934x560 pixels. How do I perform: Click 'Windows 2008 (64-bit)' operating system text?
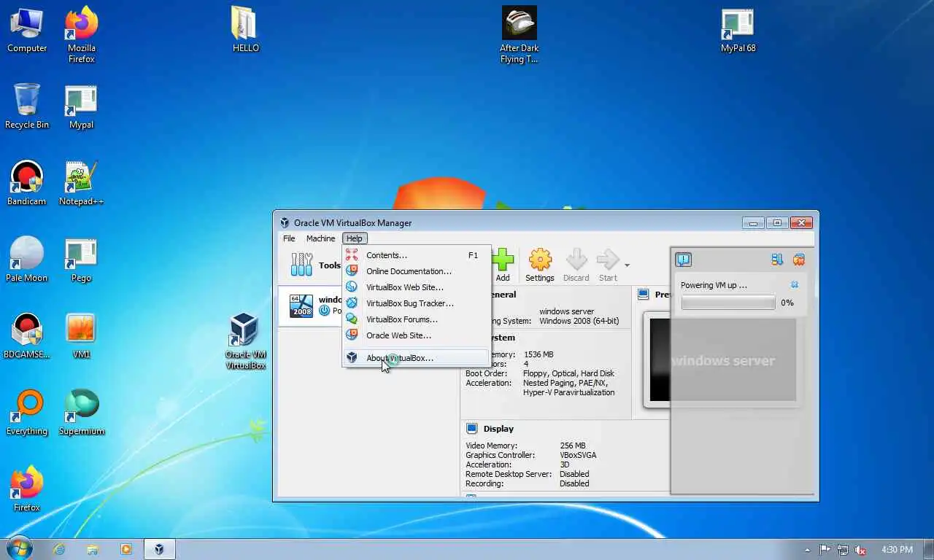579,321
